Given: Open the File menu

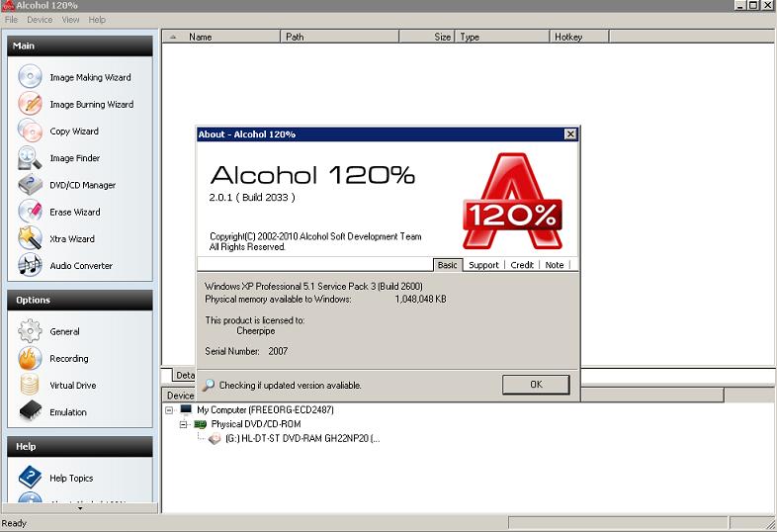Looking at the screenshot, I should 11,20.
